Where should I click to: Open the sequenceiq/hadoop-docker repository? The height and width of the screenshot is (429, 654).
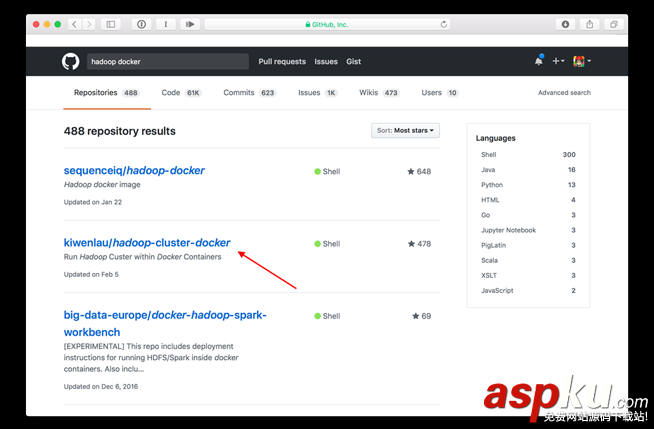[x=134, y=171]
